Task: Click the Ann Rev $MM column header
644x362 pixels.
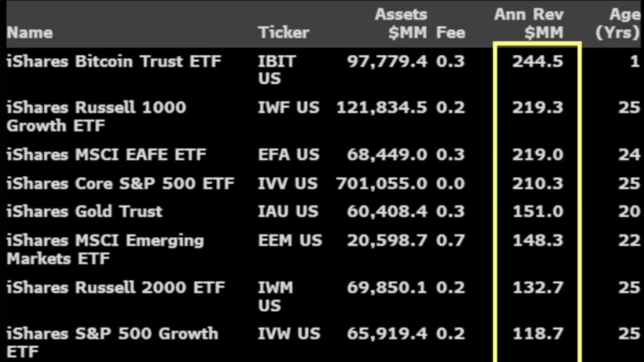Action: coord(528,23)
